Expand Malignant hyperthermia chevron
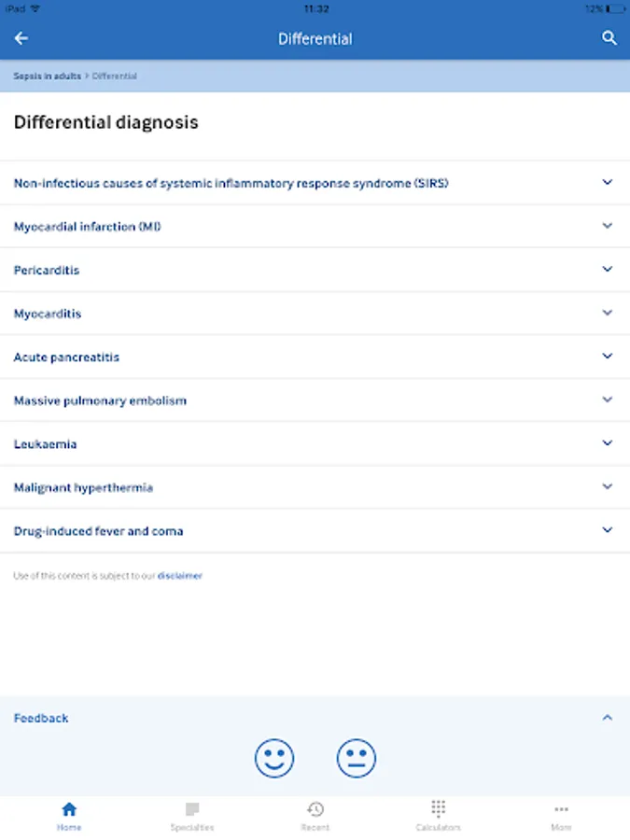Image resolution: width=630 pixels, height=840 pixels. pos(607,487)
